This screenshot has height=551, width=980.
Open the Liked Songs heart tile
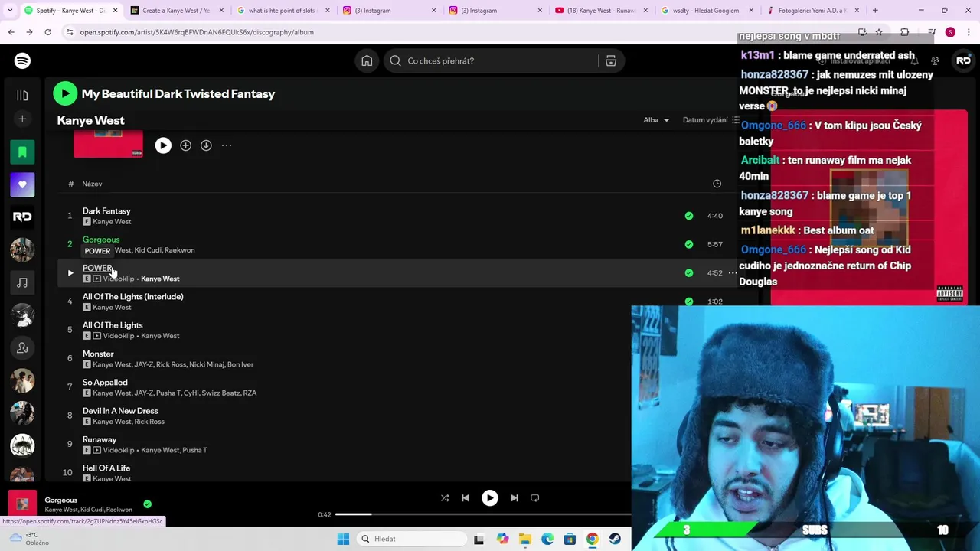[x=22, y=184]
